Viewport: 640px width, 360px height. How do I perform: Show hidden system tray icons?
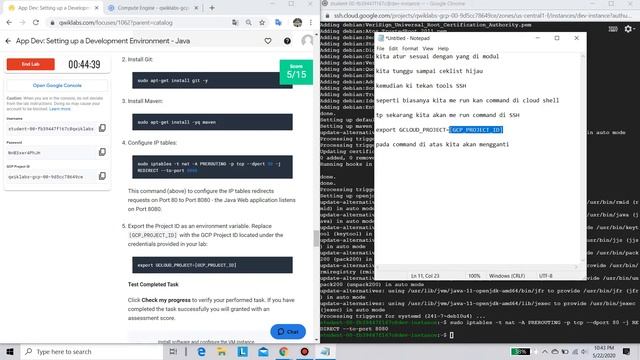(544, 351)
